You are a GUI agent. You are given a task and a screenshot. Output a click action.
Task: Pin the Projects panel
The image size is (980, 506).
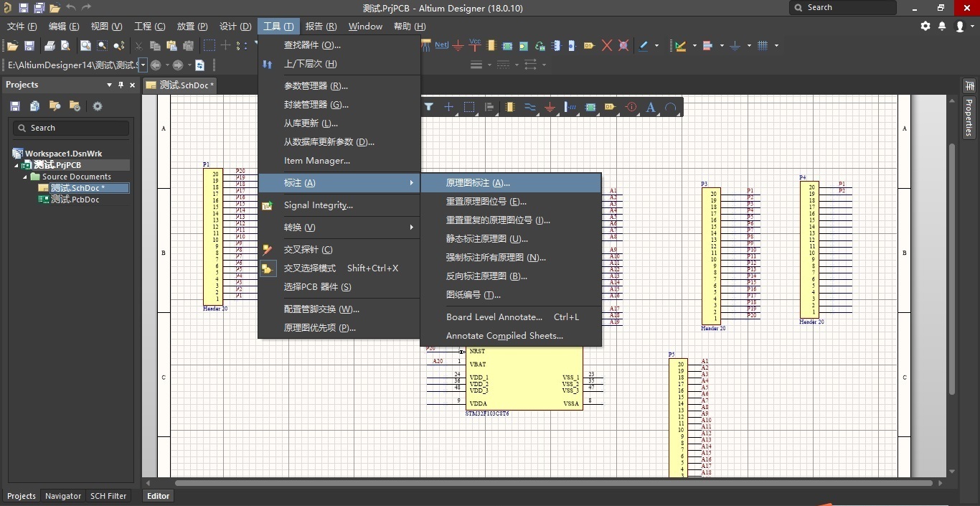point(121,85)
